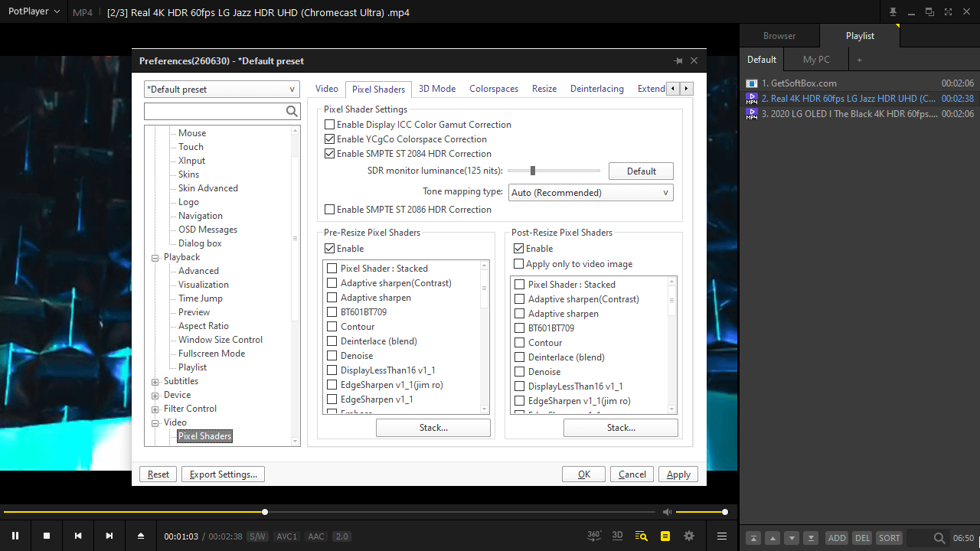Disable YCgCo Colorspace Correction checkbox
This screenshot has height=551, width=980.
pos(330,139)
